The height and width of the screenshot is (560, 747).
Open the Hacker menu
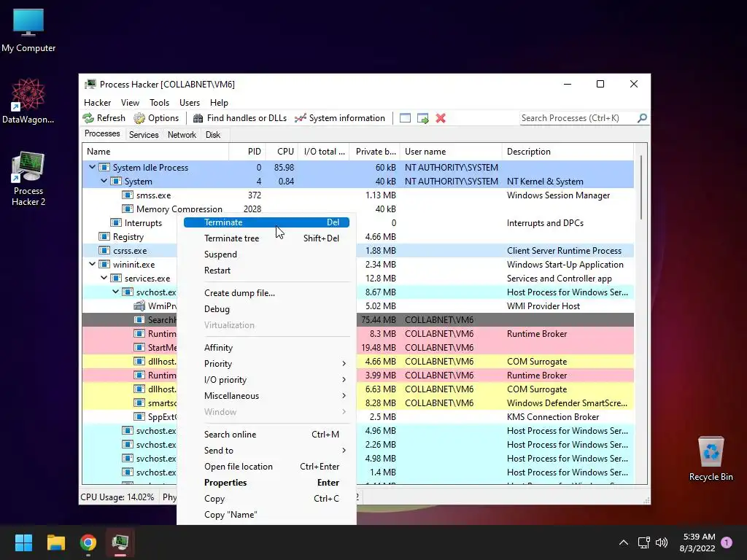tap(97, 102)
